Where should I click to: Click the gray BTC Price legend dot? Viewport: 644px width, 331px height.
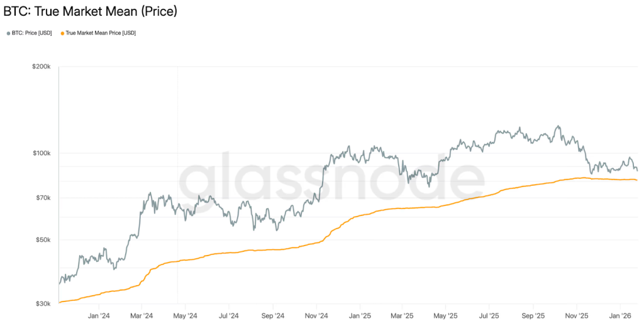pos(8,33)
